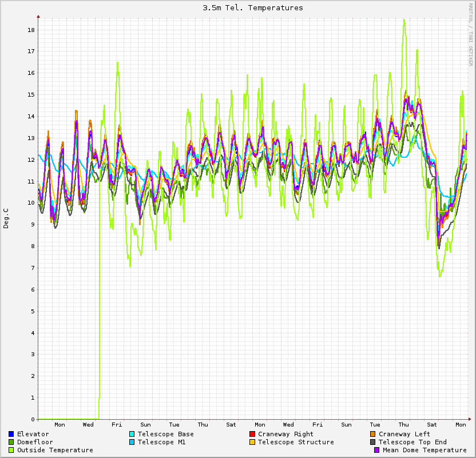
Task: Select the 'Outside Temperature' legend text
Action: tap(55, 450)
